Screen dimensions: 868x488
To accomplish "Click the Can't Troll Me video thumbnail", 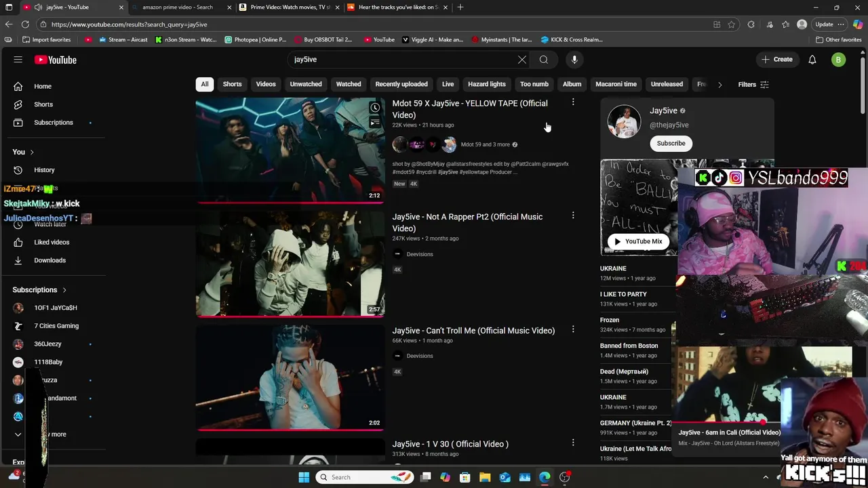I will pyautogui.click(x=290, y=378).
